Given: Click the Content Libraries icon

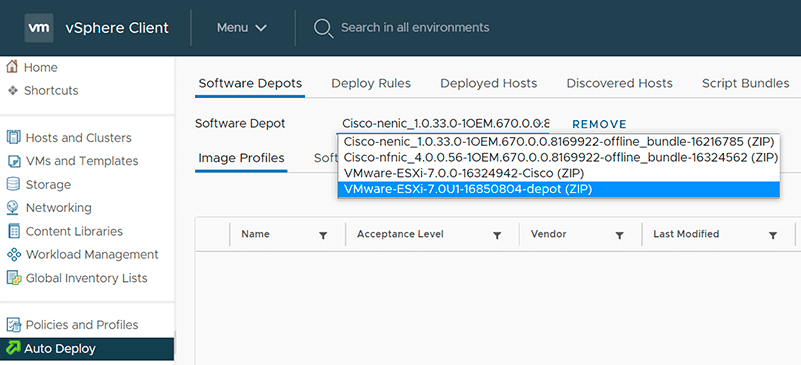Looking at the screenshot, I should pos(14,231).
